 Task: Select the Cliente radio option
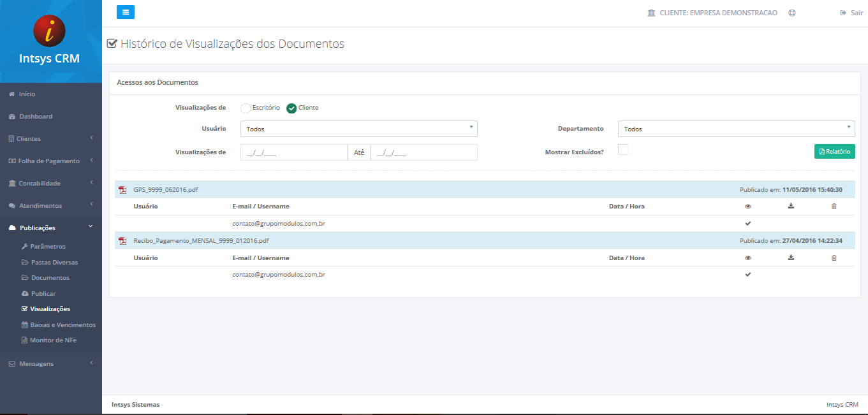coord(291,108)
